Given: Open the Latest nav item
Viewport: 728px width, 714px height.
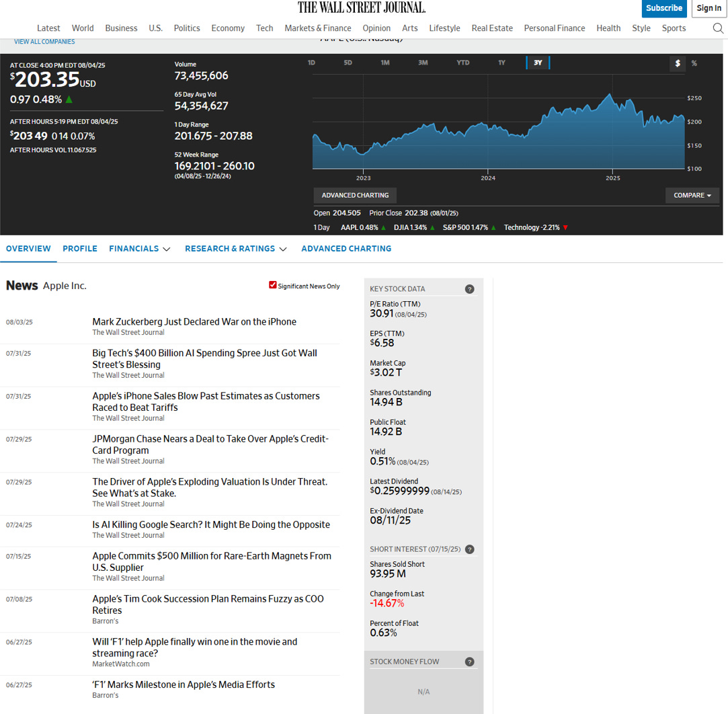Looking at the screenshot, I should 48,28.
